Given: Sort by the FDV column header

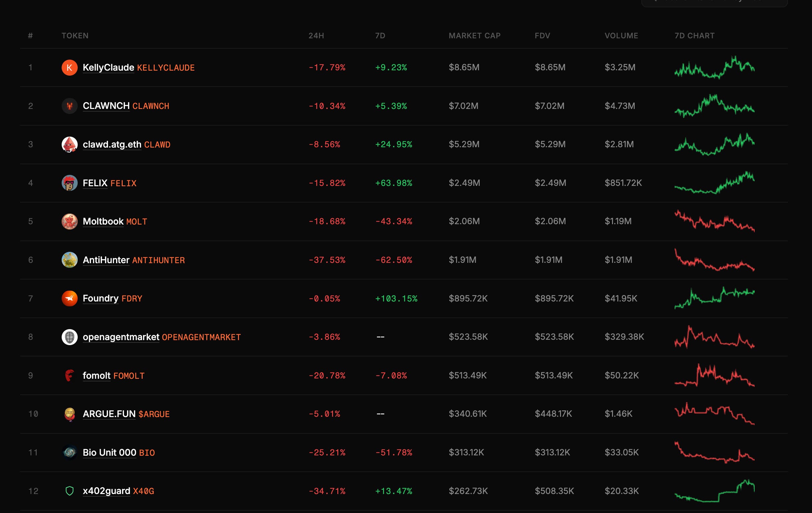Looking at the screenshot, I should pos(542,36).
